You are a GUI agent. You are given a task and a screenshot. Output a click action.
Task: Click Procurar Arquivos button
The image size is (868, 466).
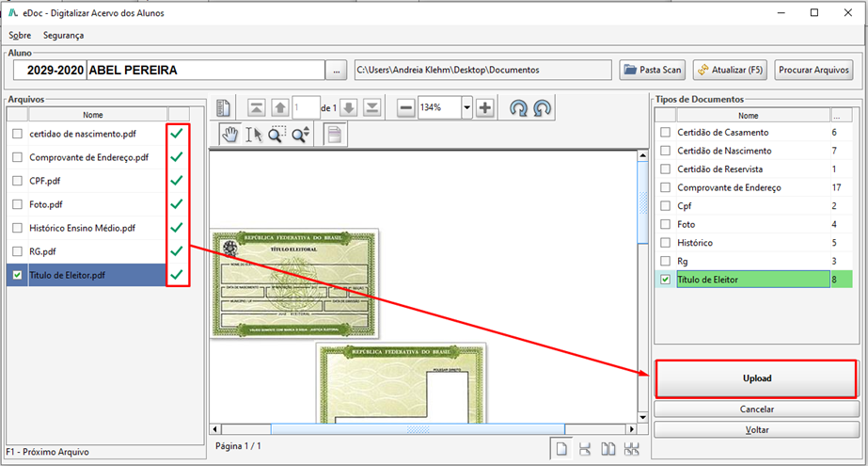(813, 70)
